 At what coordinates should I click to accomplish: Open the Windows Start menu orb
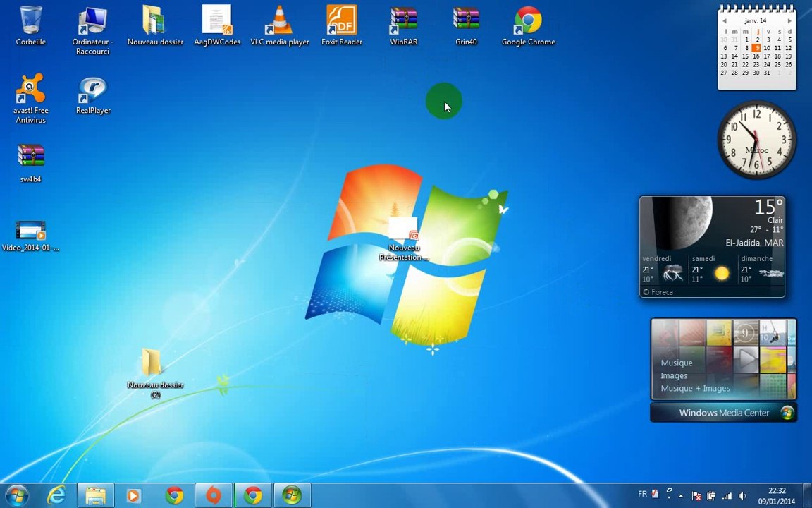tap(17, 495)
